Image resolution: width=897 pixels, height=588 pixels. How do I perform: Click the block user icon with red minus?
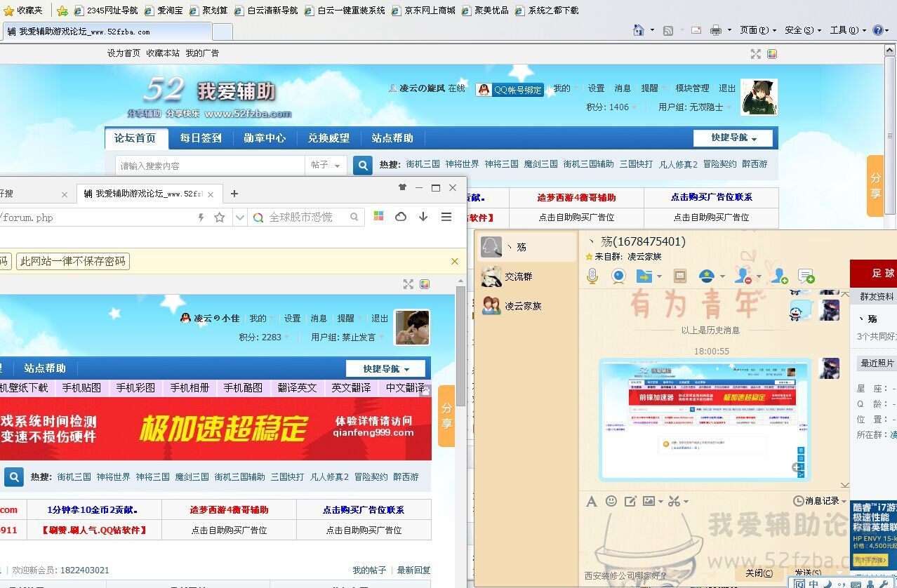click(743, 276)
